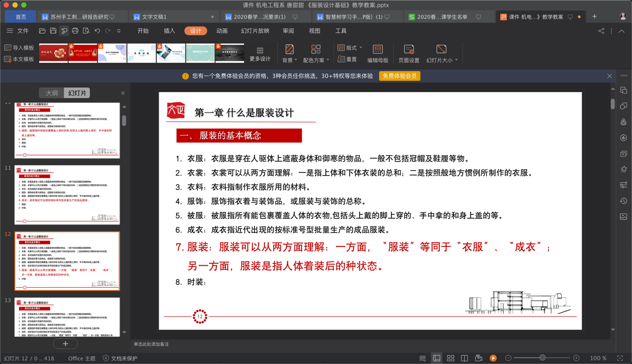
Task: Expand the Slide Size (幻灯片大小) dropdown
Action: pyautogui.click(x=442, y=53)
